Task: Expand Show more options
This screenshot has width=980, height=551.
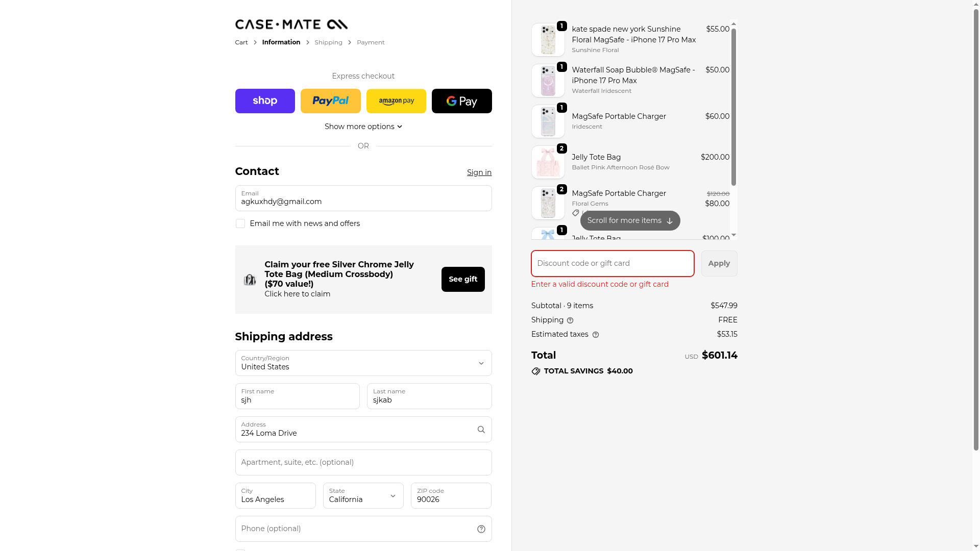Action: click(363, 127)
